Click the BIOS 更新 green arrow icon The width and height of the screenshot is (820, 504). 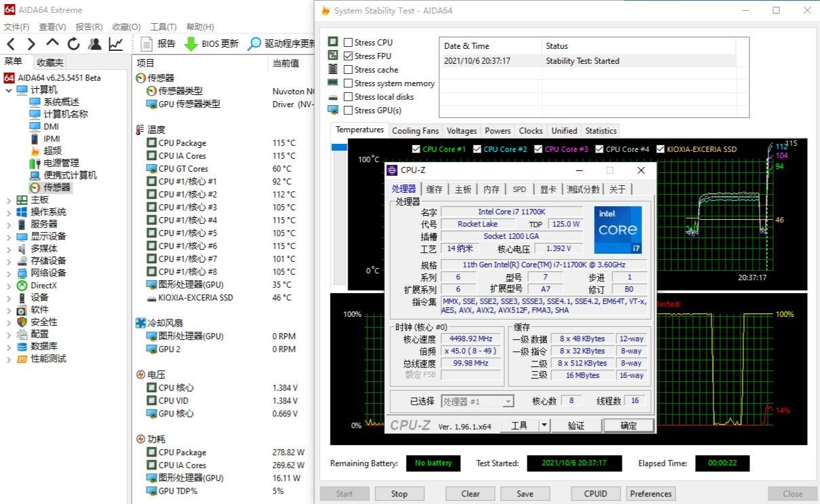click(191, 44)
